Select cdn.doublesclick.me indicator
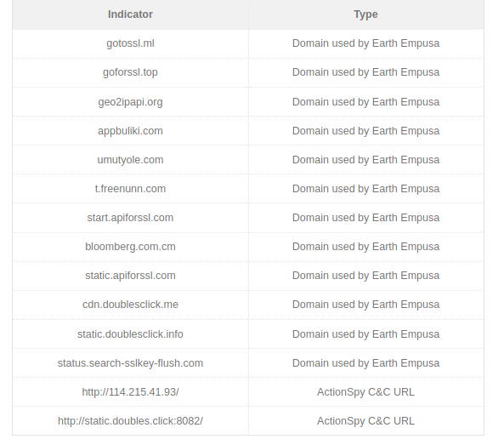Viewport: 504px width, 439px height. [130, 305]
